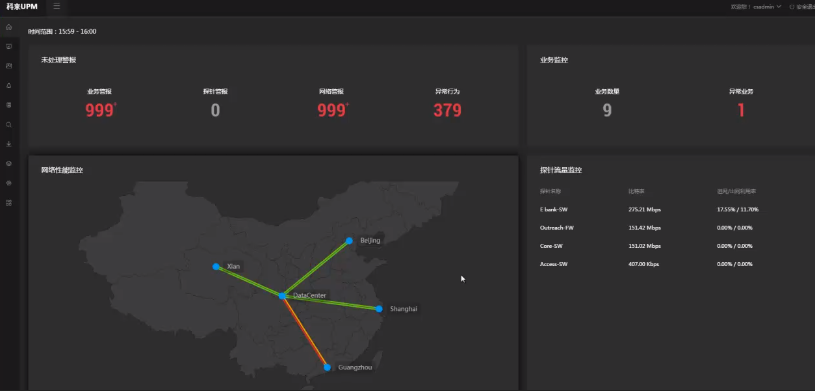Open the 异常业务 count of 1

[741, 110]
